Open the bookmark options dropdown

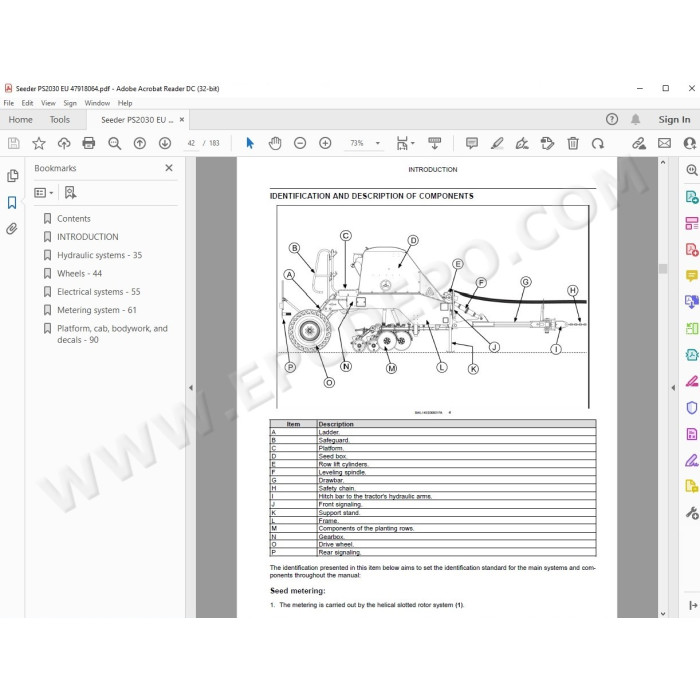[x=44, y=193]
